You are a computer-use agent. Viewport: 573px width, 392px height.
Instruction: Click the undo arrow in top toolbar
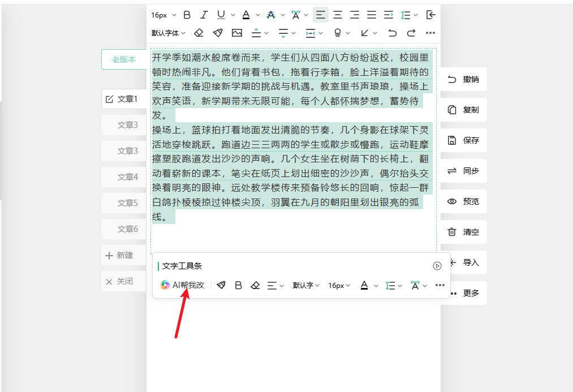(392, 33)
